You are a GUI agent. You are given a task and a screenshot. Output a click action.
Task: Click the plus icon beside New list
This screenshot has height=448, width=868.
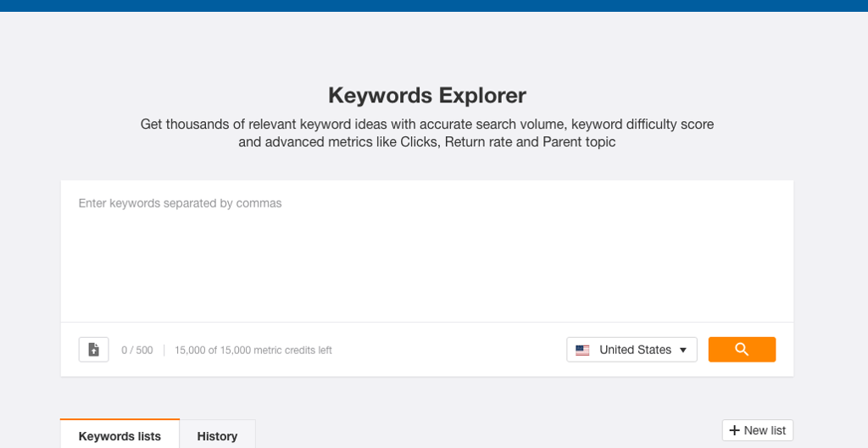(x=734, y=430)
